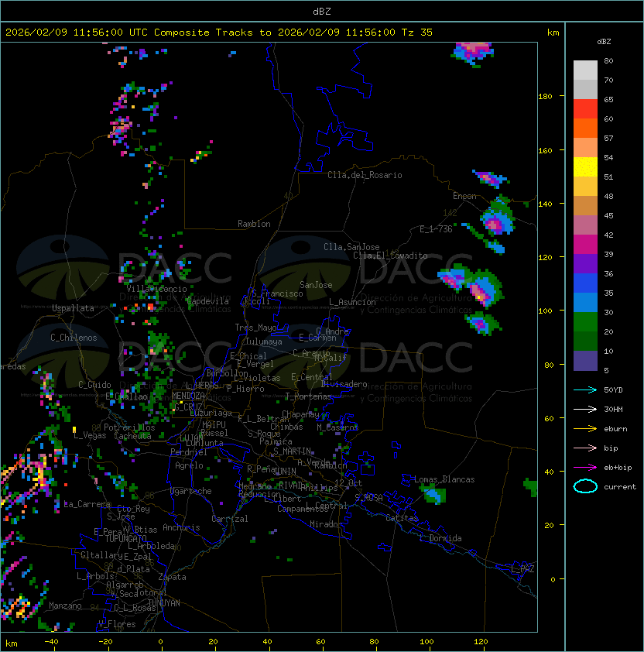
Task: Click the cyan 'current' ellipse legend symbol
Action: pos(585,486)
